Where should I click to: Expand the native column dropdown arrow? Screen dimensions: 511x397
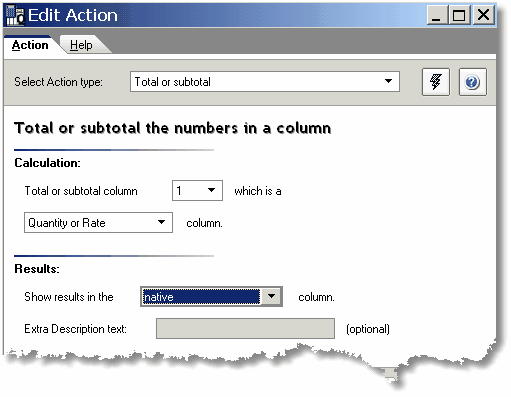[271, 296]
